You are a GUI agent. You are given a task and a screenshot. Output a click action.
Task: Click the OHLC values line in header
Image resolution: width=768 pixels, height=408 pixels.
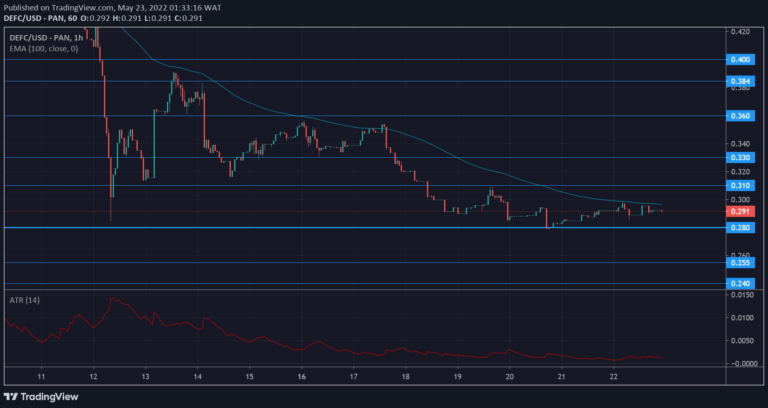pyautogui.click(x=142, y=18)
